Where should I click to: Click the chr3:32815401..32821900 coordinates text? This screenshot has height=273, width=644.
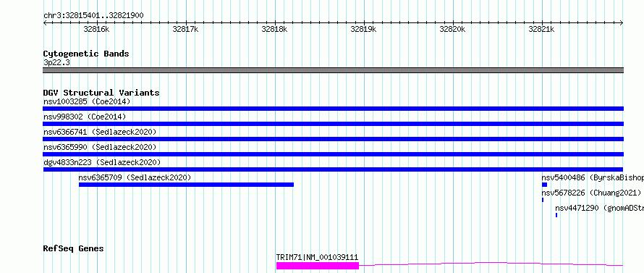93,15
